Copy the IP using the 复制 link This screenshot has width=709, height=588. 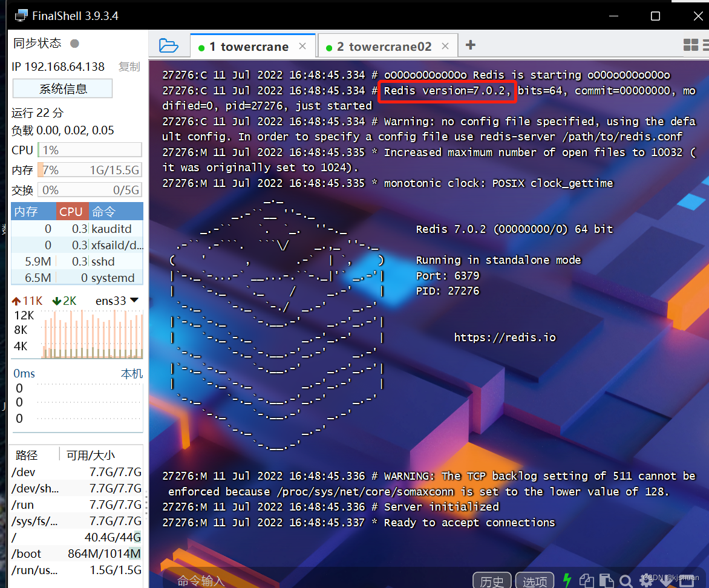[129, 67]
